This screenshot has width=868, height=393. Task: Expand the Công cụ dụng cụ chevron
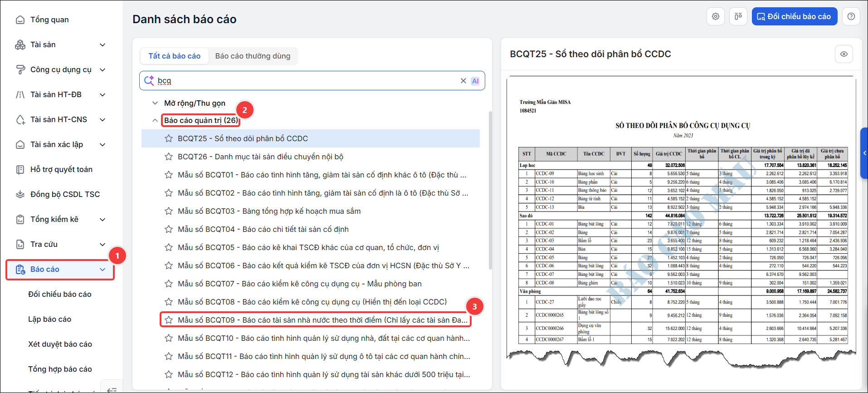pos(102,69)
